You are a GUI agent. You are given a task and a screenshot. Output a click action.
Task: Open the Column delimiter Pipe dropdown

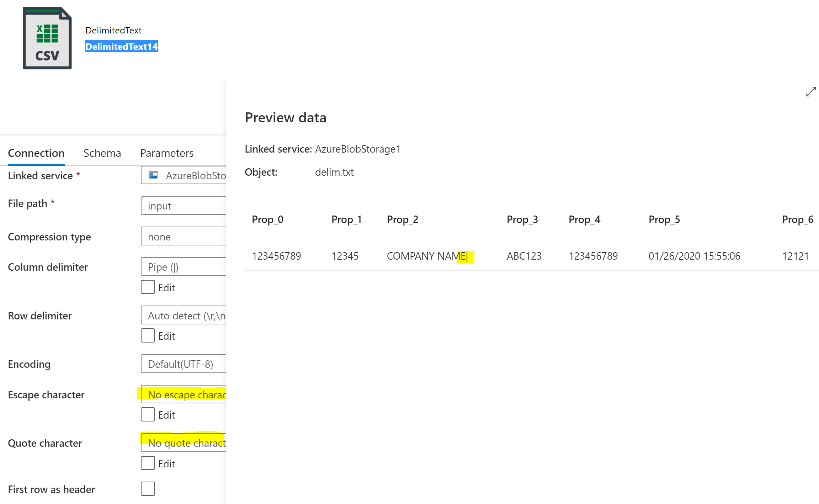click(183, 267)
